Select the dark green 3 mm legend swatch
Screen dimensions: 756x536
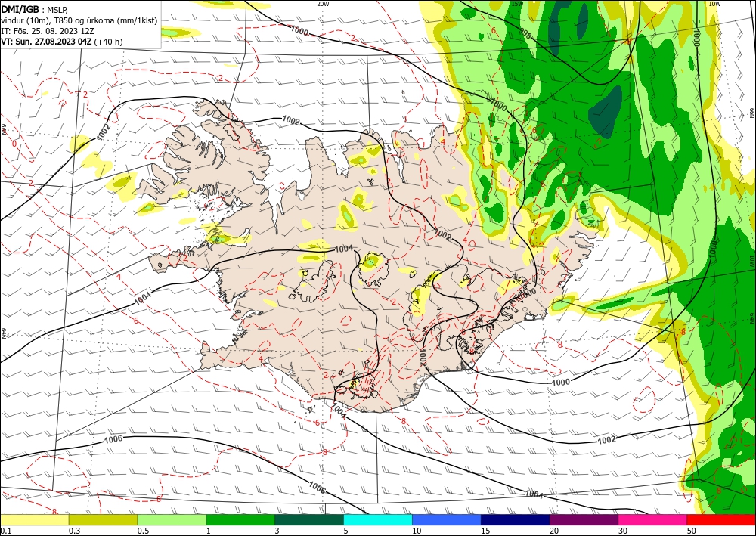309,519
